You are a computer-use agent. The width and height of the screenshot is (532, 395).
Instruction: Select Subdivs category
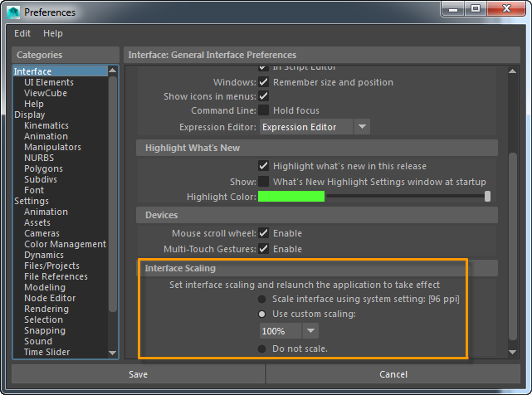41,179
